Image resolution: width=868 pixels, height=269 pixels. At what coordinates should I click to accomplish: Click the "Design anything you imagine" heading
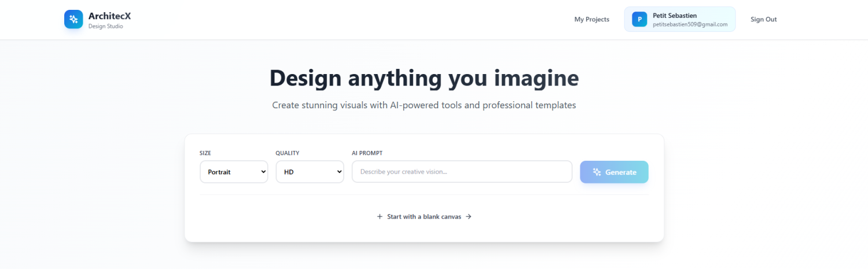tap(424, 78)
